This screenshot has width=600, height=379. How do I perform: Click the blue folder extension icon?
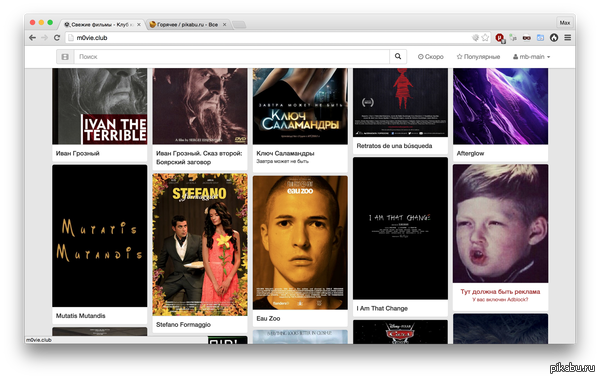click(x=540, y=38)
